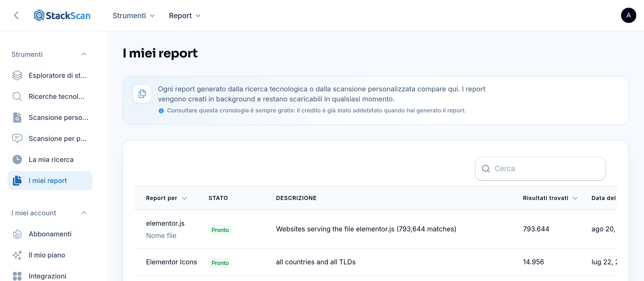
Task: Open Abbonamenti in sidebar
Action: (x=50, y=234)
